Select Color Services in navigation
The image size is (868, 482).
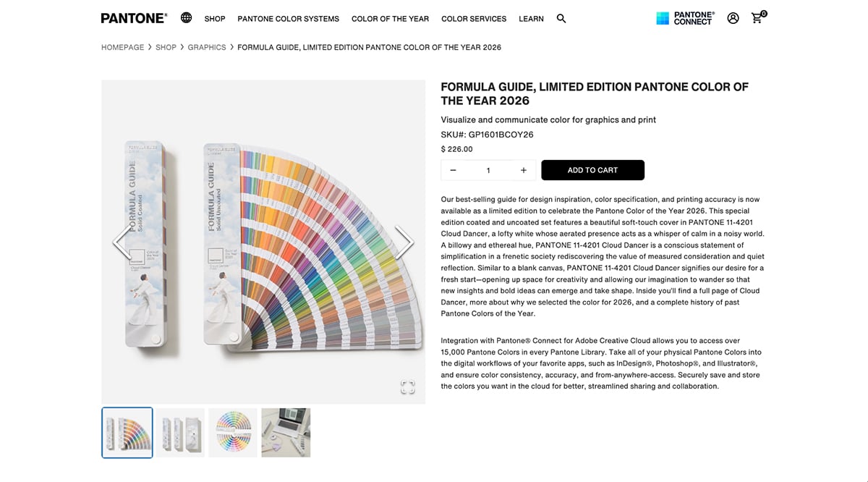(x=474, y=19)
